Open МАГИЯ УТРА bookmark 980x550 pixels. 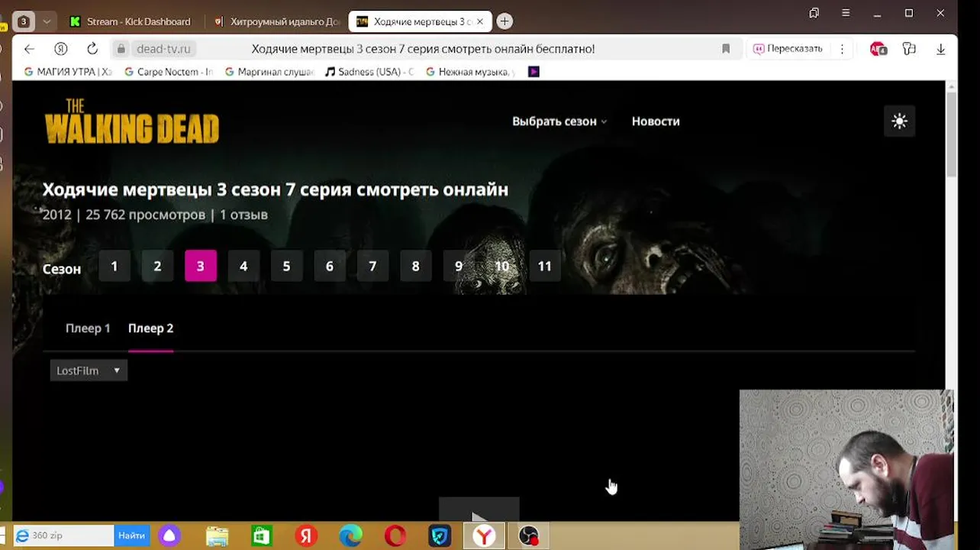pos(68,72)
